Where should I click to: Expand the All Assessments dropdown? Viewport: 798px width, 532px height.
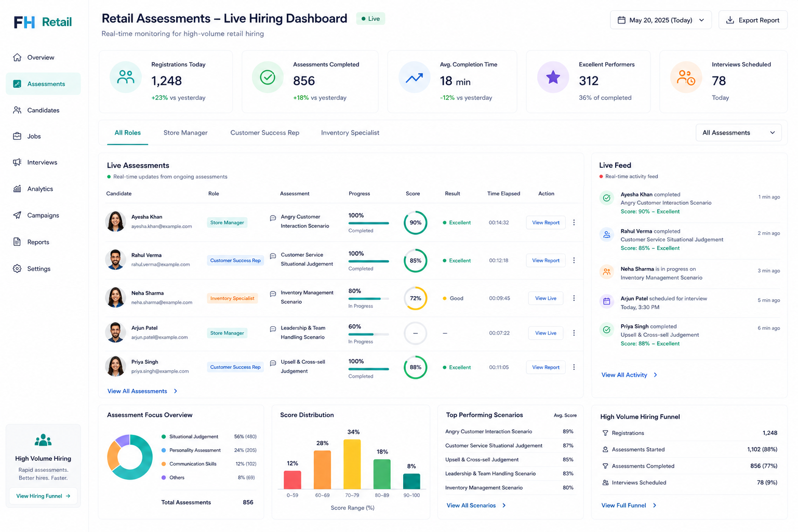click(738, 132)
